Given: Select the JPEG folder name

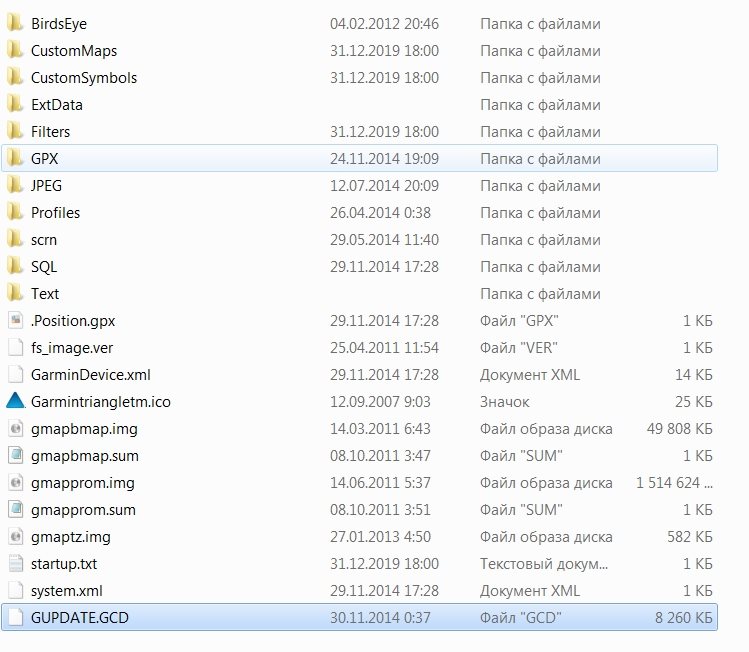Looking at the screenshot, I should 46,186.
